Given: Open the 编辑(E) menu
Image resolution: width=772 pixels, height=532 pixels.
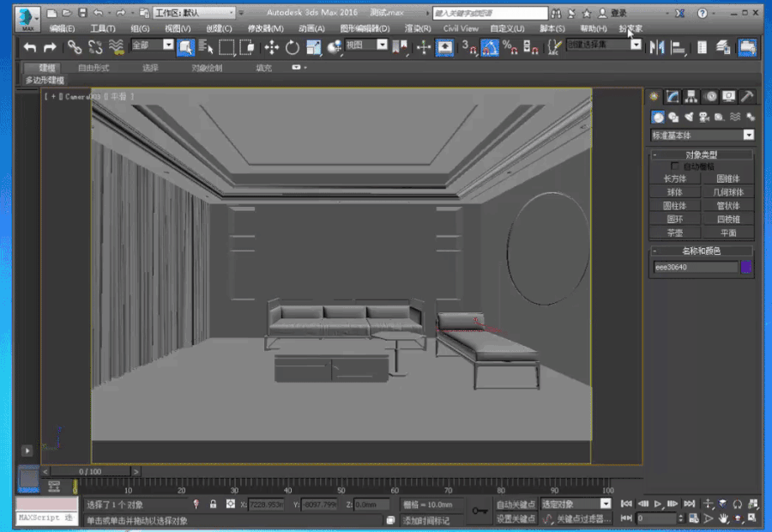Looking at the screenshot, I should (x=62, y=28).
